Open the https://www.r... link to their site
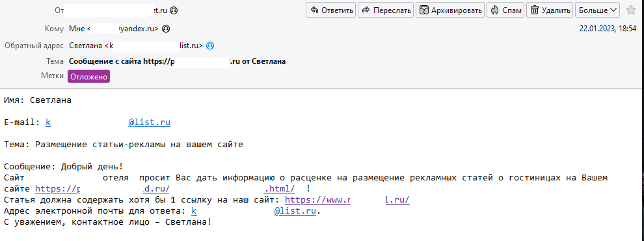Image resolution: width=644 pixels, height=241 pixels. click(347, 200)
